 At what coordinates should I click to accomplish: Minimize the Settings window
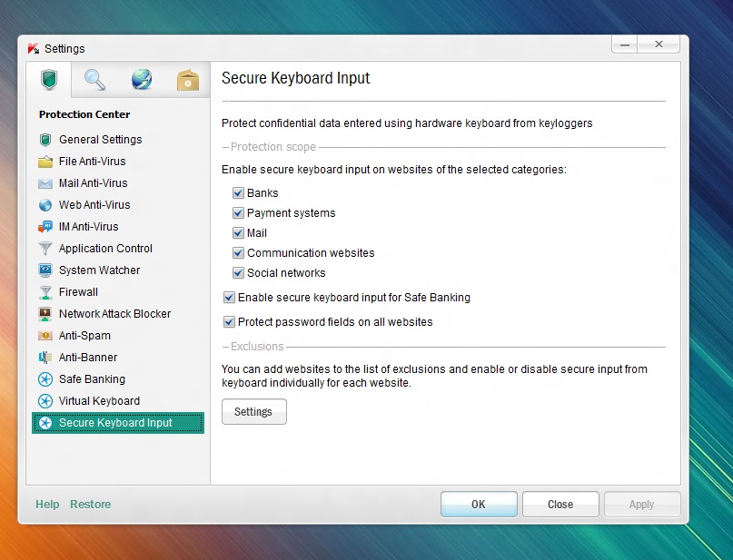tap(625, 44)
